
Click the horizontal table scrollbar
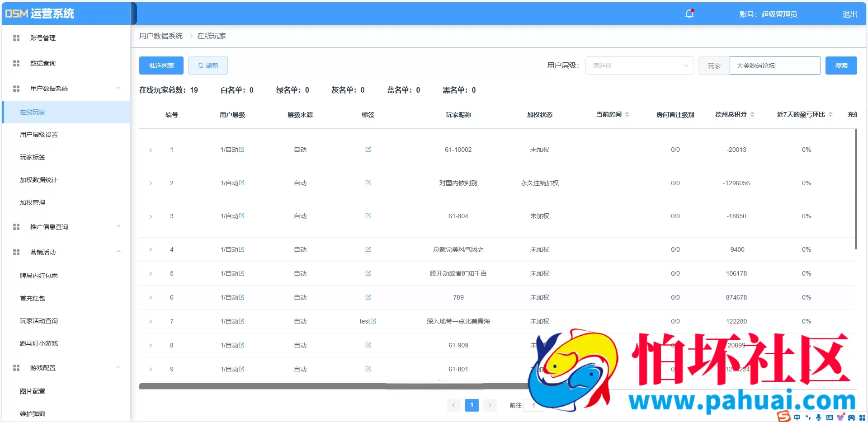[335, 386]
